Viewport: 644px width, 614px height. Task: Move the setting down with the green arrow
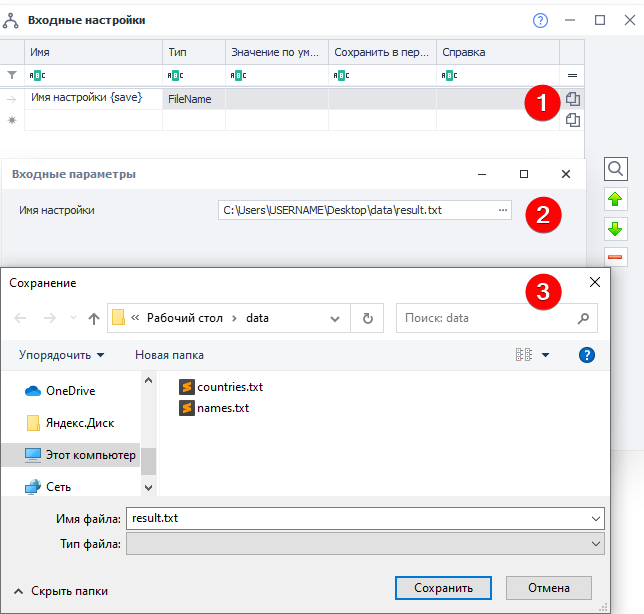click(616, 229)
